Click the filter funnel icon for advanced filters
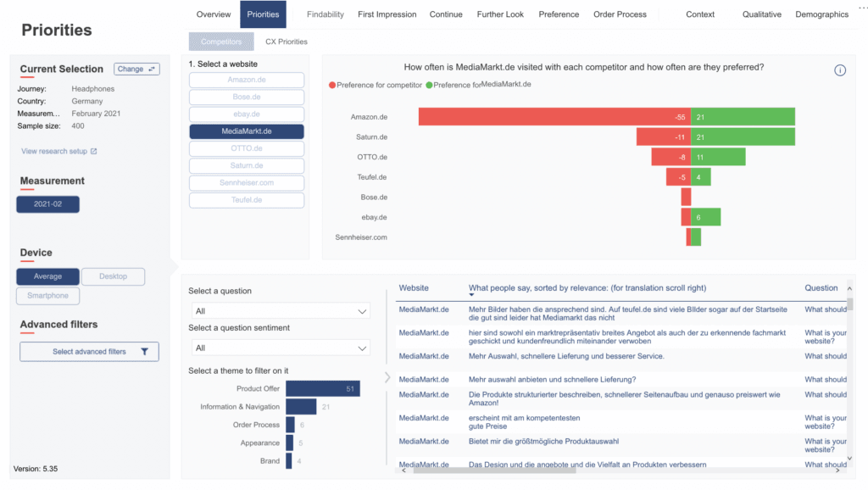Viewport: 868px width, 490px height. click(x=147, y=351)
